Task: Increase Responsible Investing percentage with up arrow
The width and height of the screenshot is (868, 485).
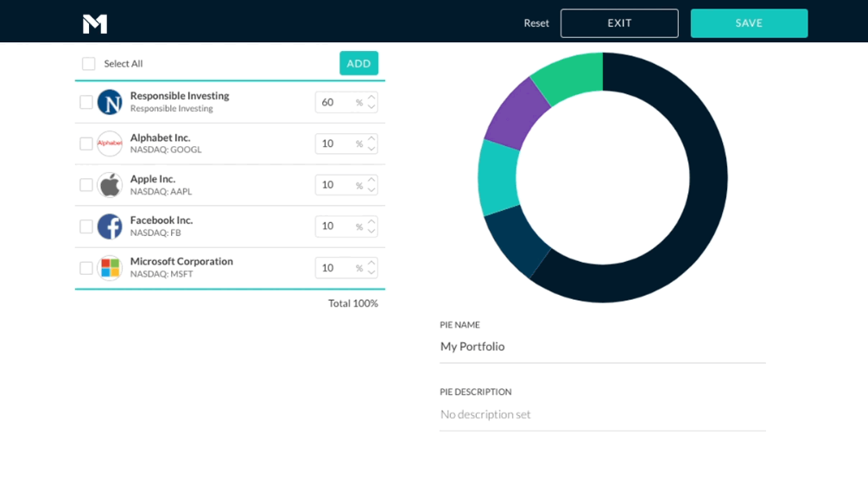Action: coord(371,98)
